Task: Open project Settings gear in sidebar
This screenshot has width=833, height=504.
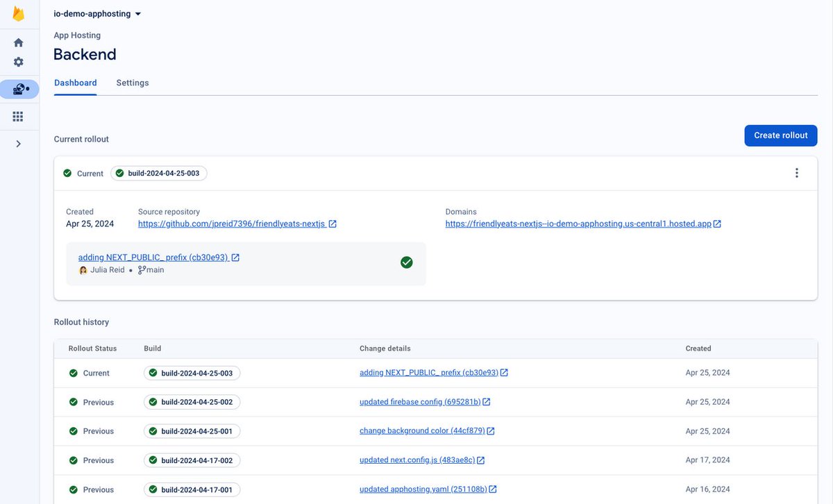Action: click(18, 62)
